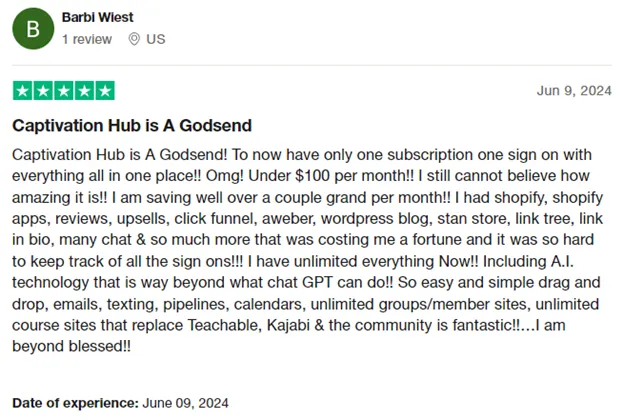Click the beyond blessed closing line
This screenshot has width=624, height=420.
[71, 346]
